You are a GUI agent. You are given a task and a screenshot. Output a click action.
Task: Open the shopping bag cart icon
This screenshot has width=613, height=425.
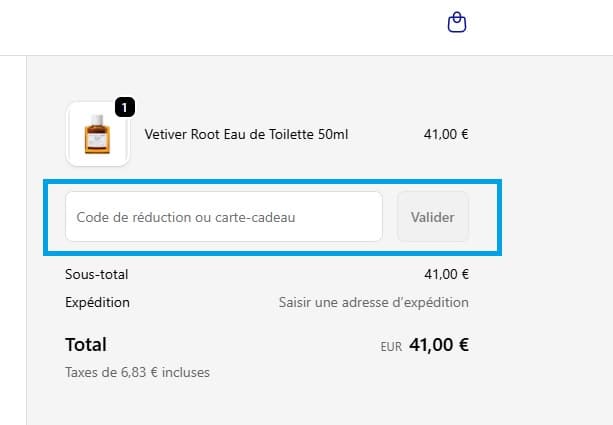point(457,22)
